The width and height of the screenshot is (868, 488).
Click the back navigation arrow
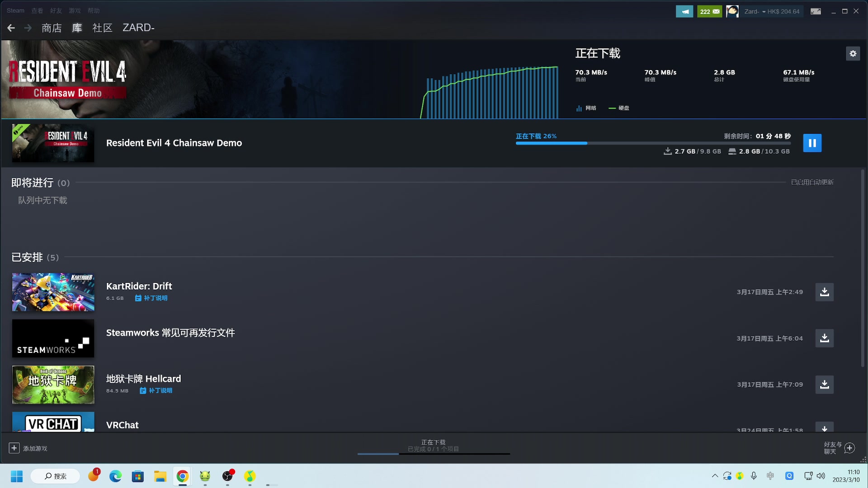click(x=11, y=28)
